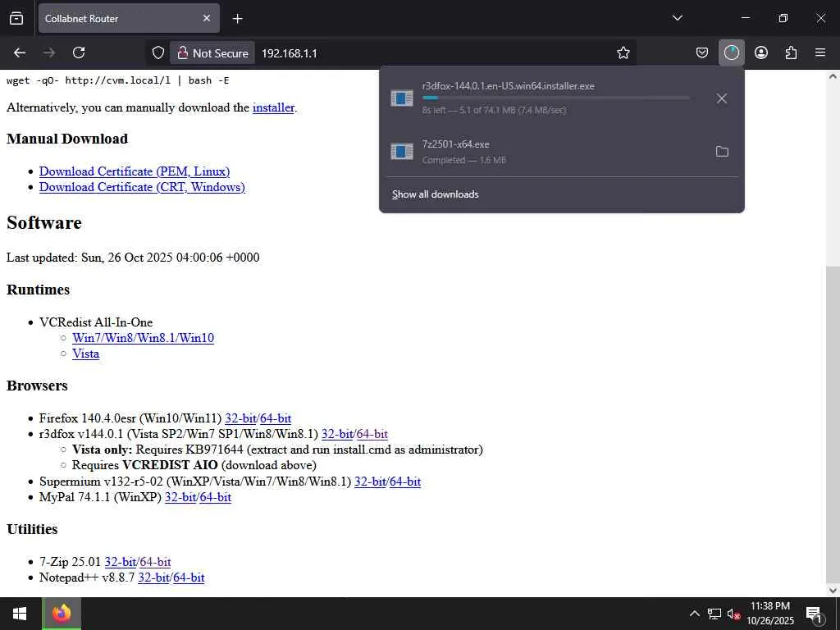
Task: Click the Software heading
Action: [x=44, y=223]
